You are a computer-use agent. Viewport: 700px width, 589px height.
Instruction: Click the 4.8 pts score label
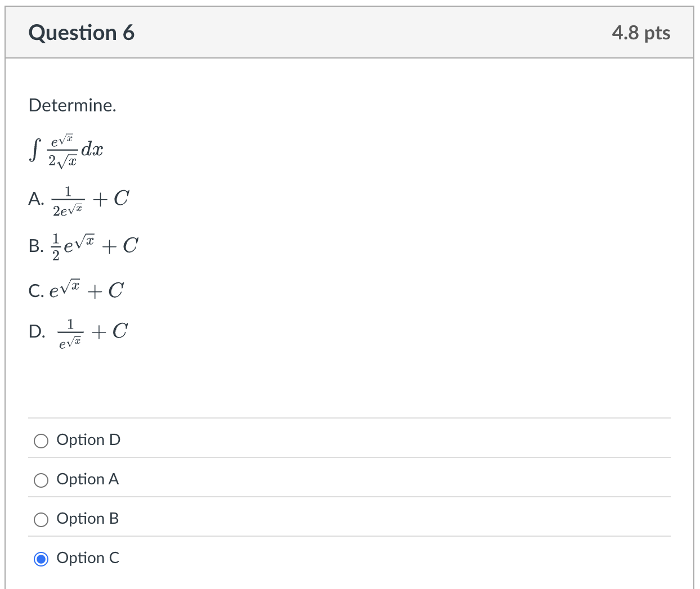coord(642,33)
